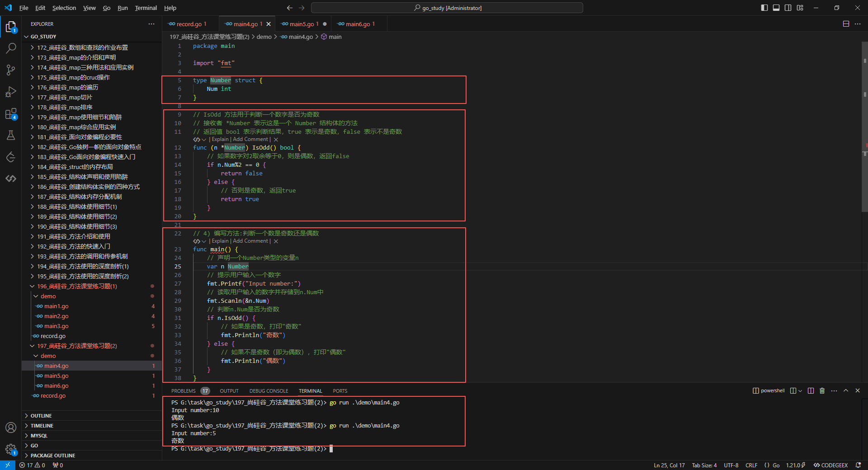868x470 pixels.
Task: Open the Source Control view
Action: [11, 70]
